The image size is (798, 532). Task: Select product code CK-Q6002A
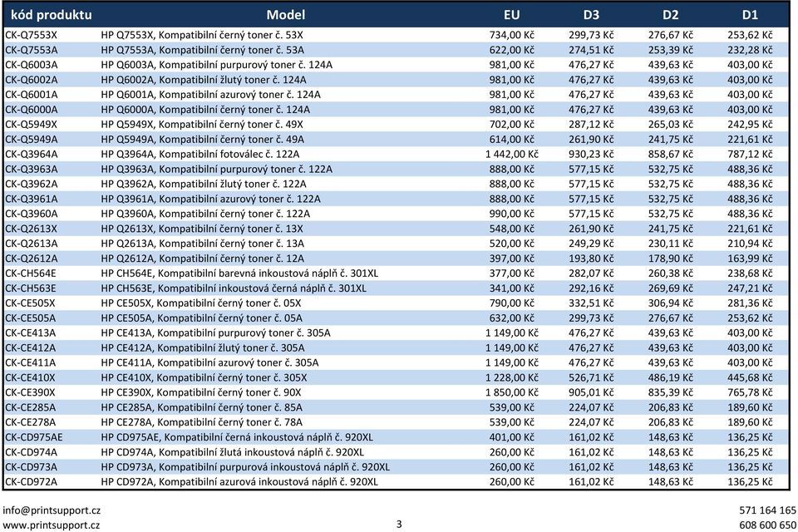pyautogui.click(x=31, y=80)
